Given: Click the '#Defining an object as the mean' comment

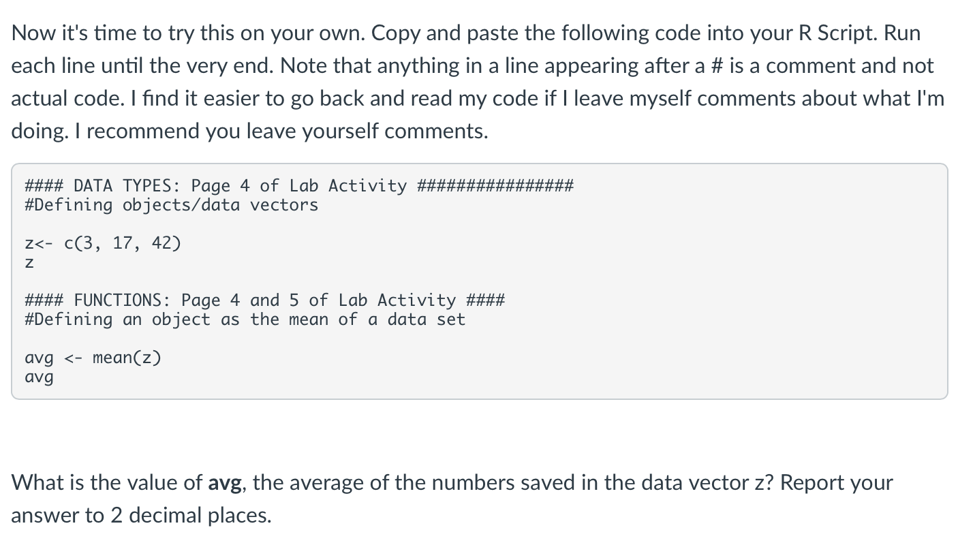Looking at the screenshot, I should (x=245, y=320).
